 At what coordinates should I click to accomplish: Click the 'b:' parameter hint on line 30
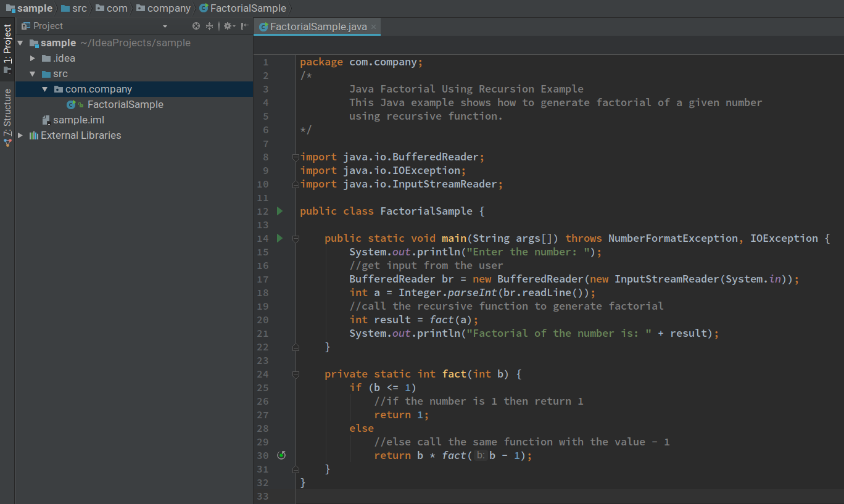tap(480, 456)
